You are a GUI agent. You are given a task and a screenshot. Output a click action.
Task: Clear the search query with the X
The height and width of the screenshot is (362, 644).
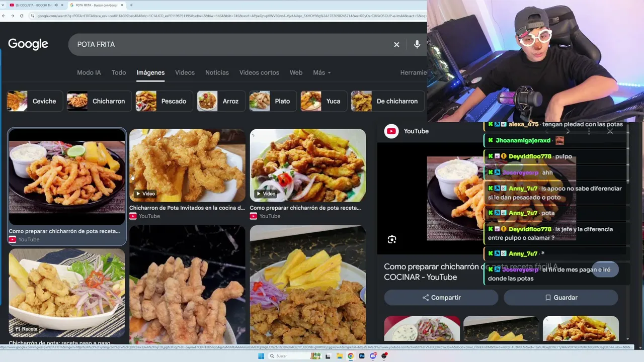tap(396, 44)
